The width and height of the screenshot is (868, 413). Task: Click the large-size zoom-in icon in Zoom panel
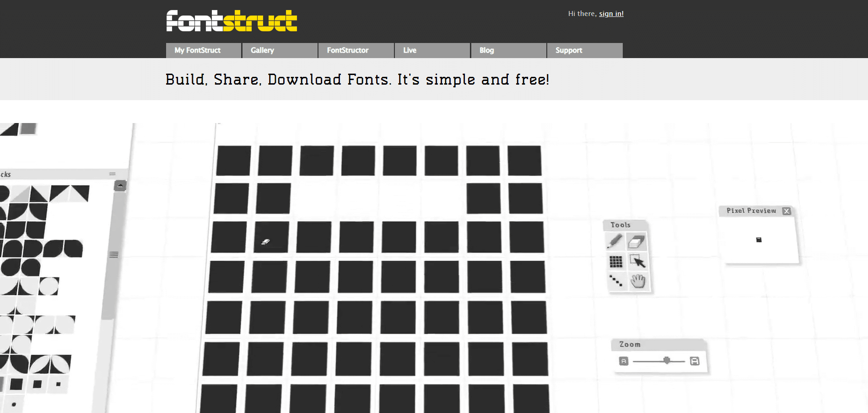pyautogui.click(x=695, y=361)
